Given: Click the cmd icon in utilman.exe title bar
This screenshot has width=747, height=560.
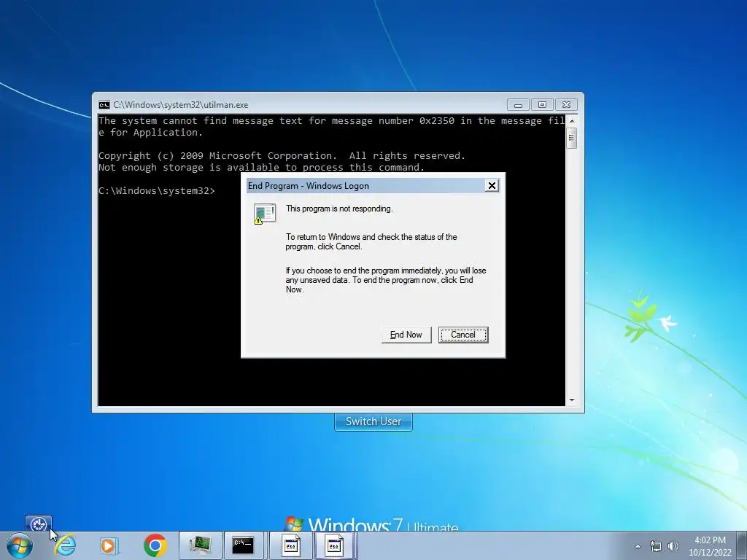Looking at the screenshot, I should [104, 105].
